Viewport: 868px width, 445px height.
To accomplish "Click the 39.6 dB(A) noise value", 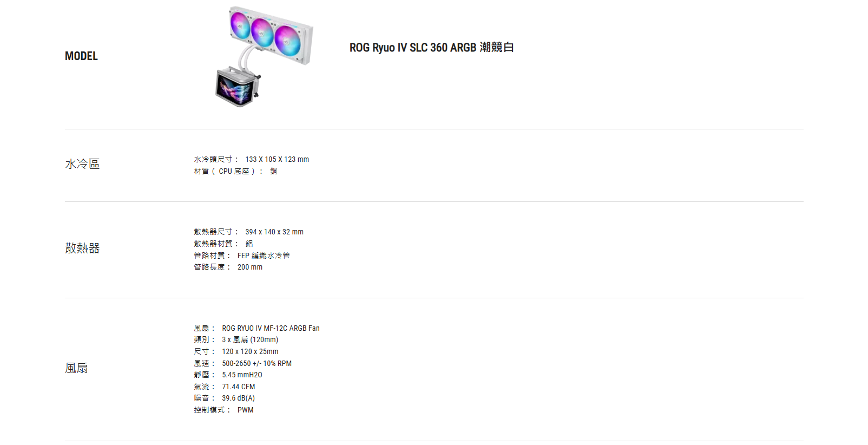I will point(238,398).
